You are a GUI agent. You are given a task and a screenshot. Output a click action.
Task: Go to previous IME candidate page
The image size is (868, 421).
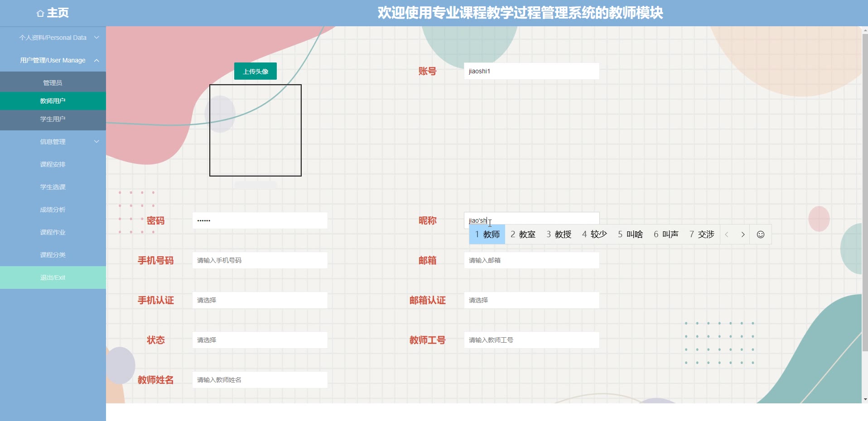click(x=727, y=234)
